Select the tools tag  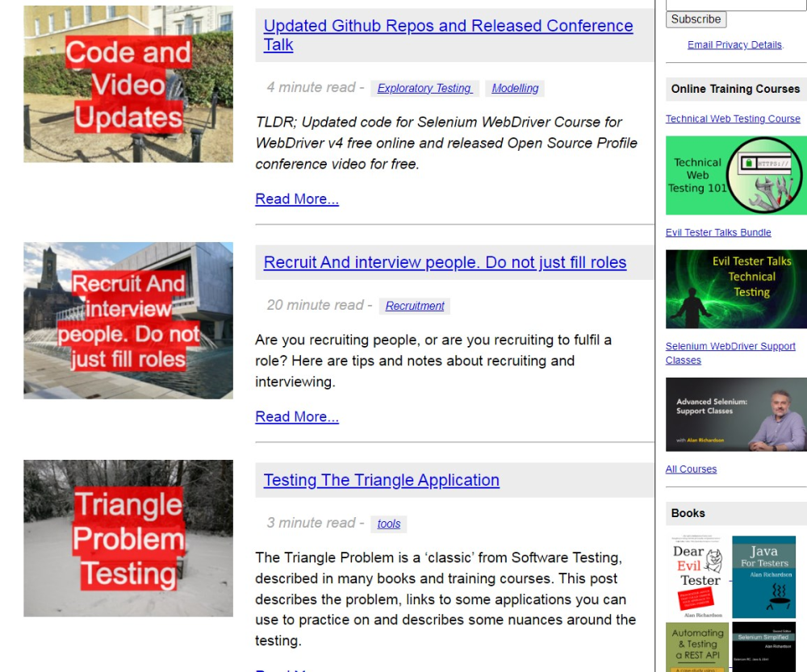388,524
